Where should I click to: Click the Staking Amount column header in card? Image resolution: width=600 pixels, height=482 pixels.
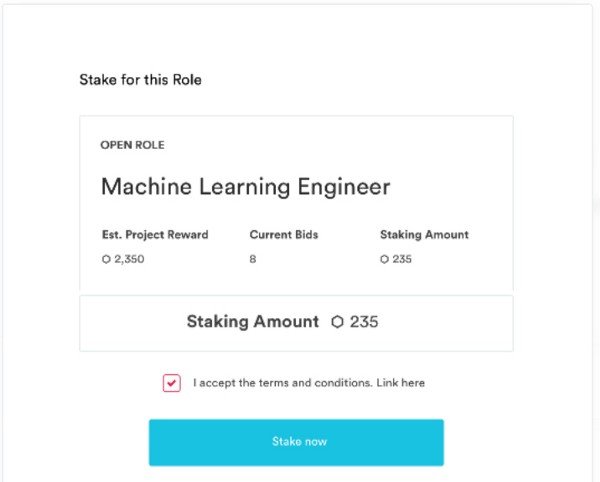click(424, 234)
